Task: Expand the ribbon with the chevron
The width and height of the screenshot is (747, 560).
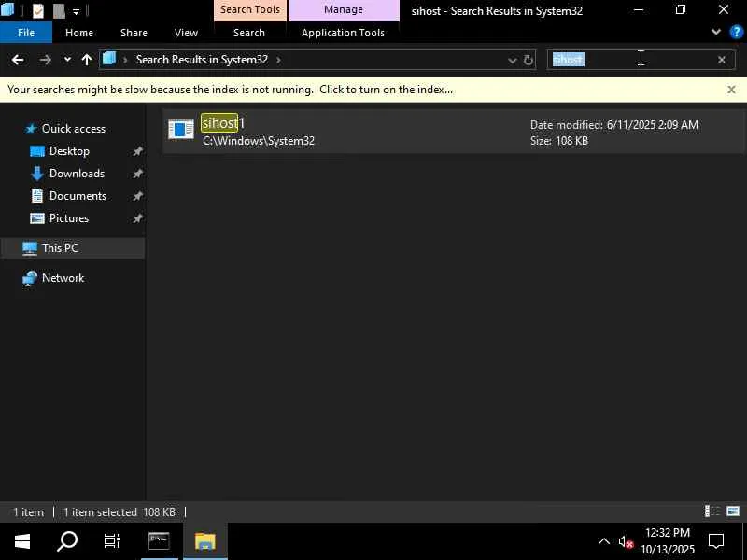Action: click(x=715, y=32)
